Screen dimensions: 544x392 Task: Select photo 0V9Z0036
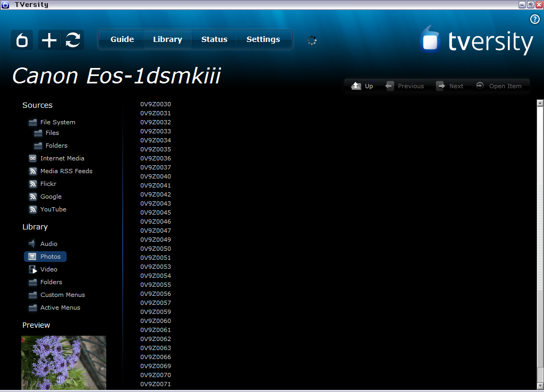coord(156,158)
